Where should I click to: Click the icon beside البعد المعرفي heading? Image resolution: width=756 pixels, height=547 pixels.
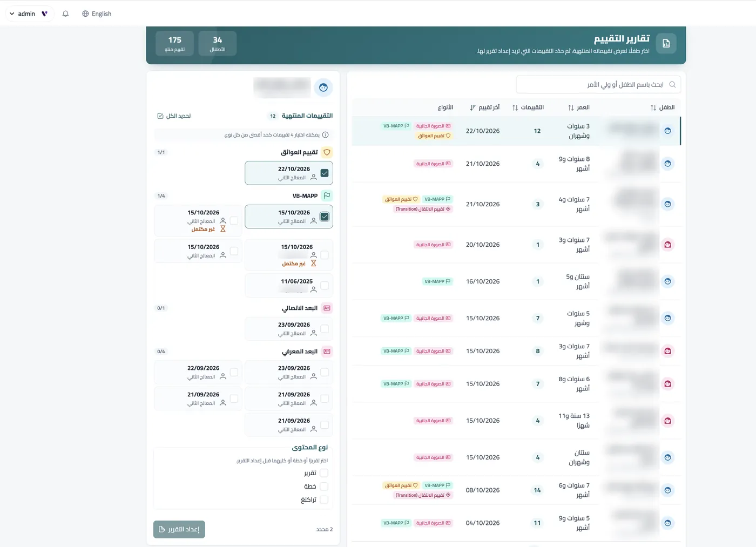click(327, 352)
